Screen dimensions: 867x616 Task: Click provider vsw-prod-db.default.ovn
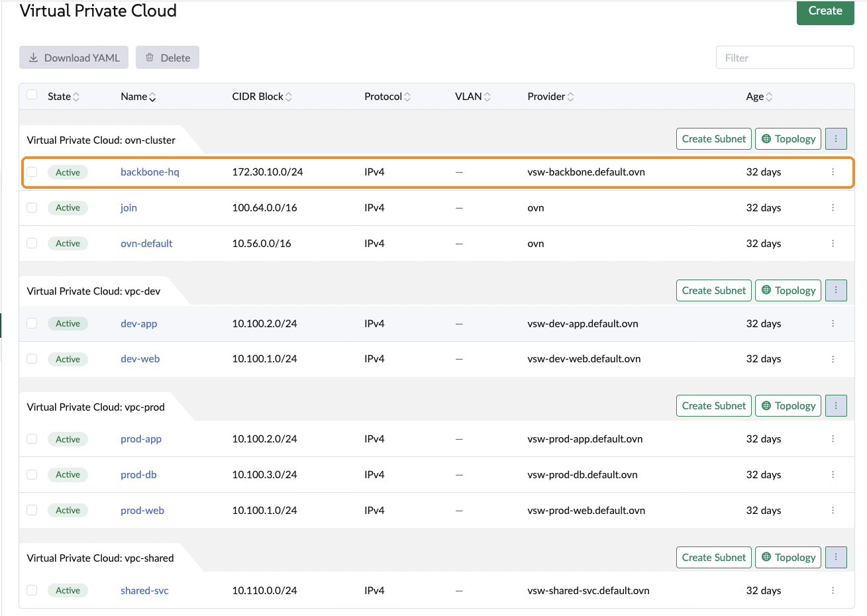pyautogui.click(x=582, y=475)
